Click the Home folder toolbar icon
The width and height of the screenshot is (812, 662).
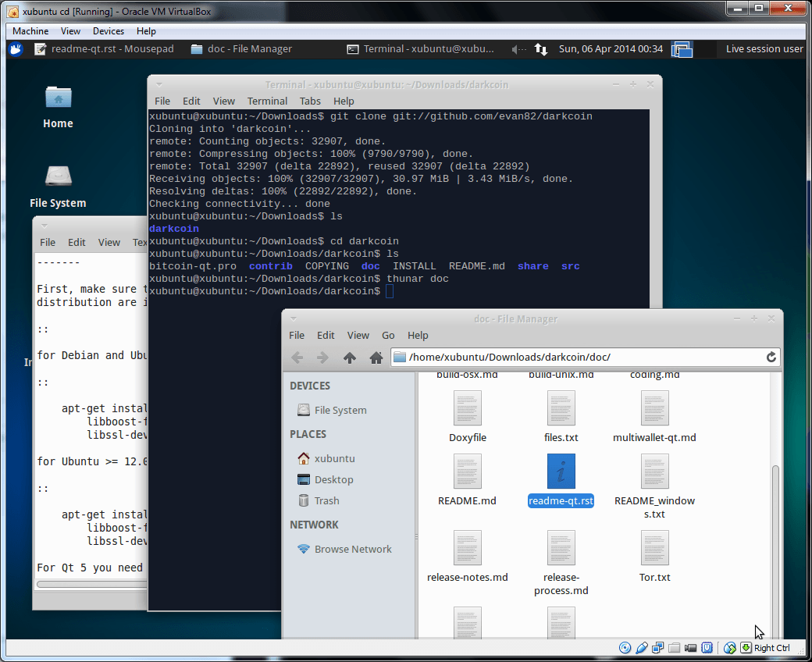(376, 358)
